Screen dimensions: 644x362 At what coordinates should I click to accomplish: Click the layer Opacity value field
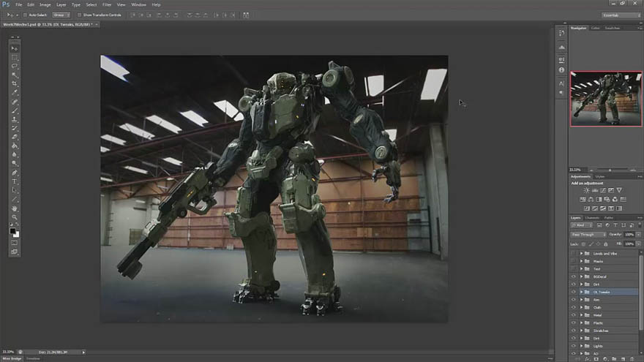[x=629, y=235]
